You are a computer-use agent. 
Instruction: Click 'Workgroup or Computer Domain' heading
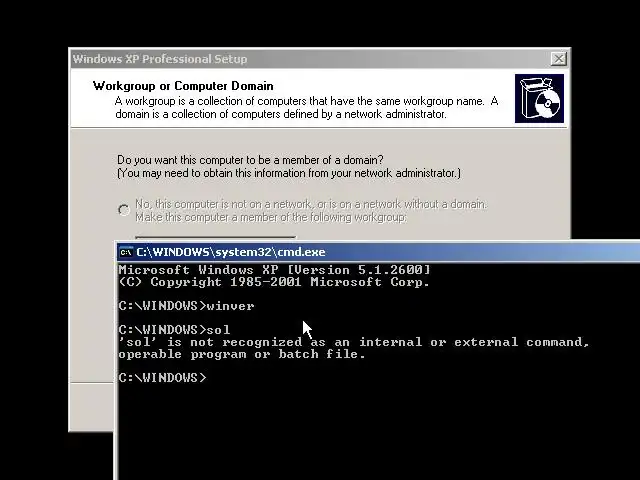(x=183, y=86)
